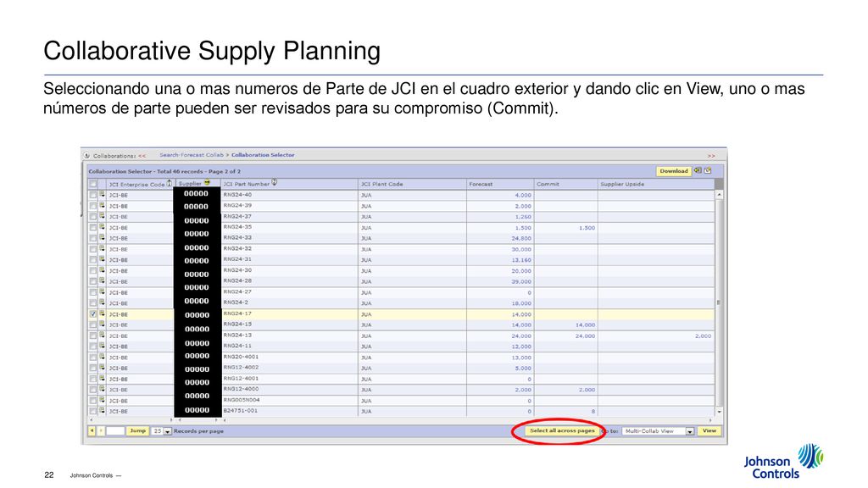Click the yellow Supplier column filter icon
The width and height of the screenshot is (868, 488).
(207, 183)
